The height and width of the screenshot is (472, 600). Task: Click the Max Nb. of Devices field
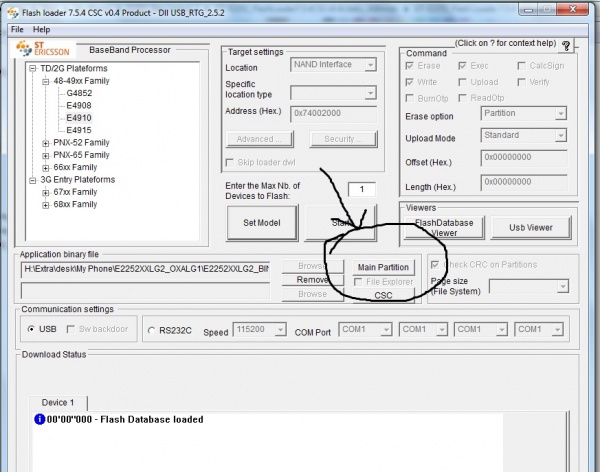362,189
